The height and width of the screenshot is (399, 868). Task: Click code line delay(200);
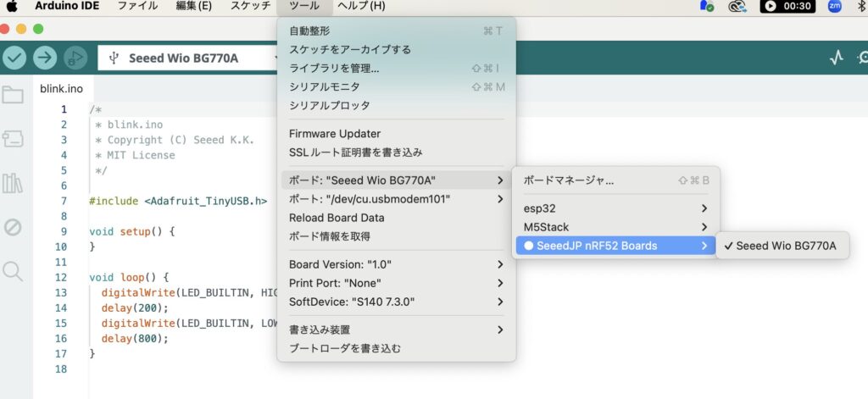coord(135,308)
